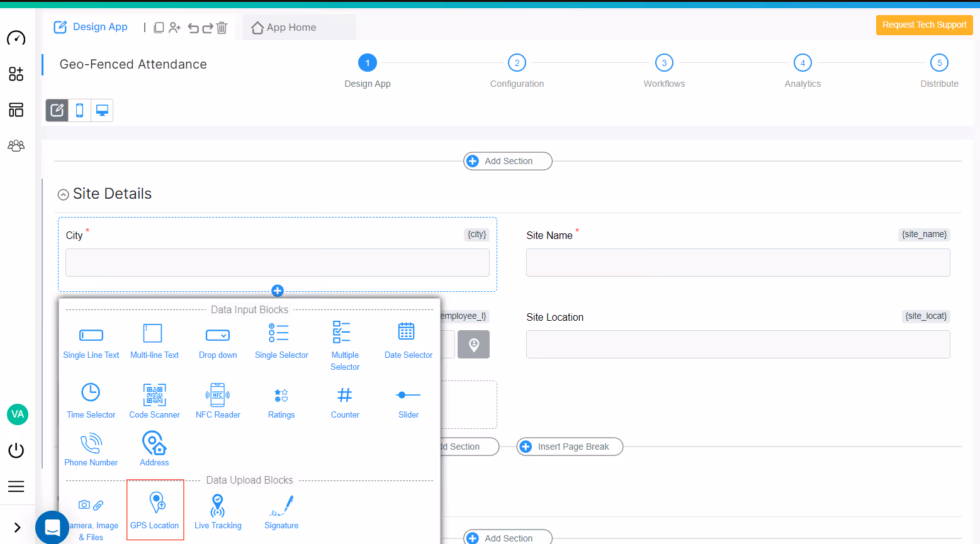Click Design App header link
Image resolution: width=980 pixels, height=544 pixels.
pyautogui.click(x=91, y=27)
